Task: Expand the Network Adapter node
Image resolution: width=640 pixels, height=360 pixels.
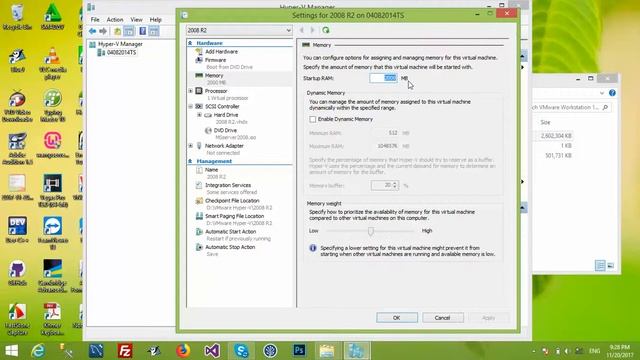Action: click(x=191, y=146)
